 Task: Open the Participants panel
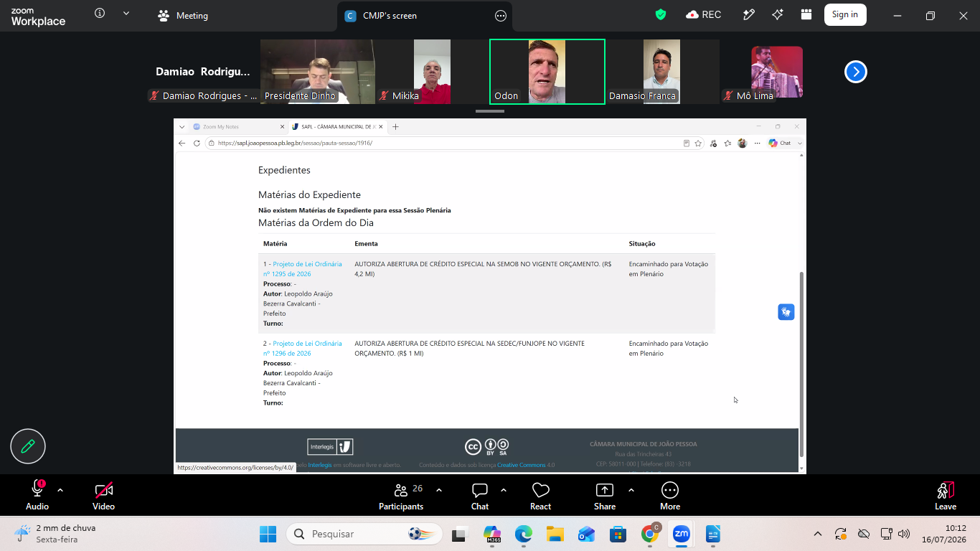tap(401, 496)
